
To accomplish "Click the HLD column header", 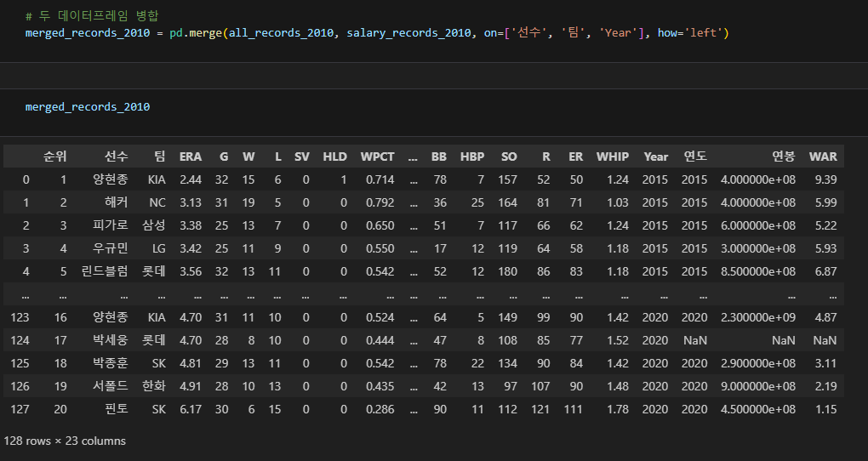I will click(335, 157).
